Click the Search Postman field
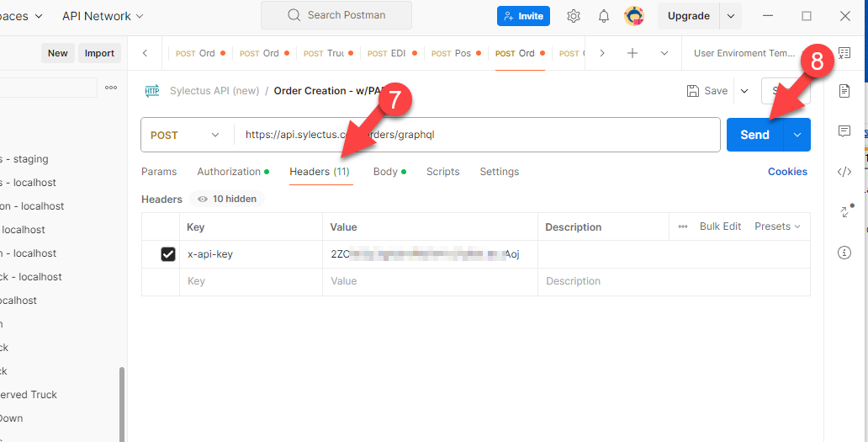Screen dimensions: 868x442 click(x=336, y=15)
